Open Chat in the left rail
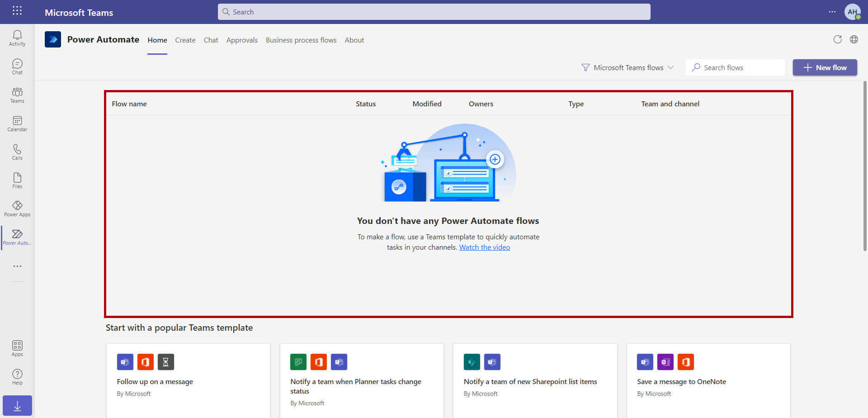The height and width of the screenshot is (418, 868). [17, 66]
